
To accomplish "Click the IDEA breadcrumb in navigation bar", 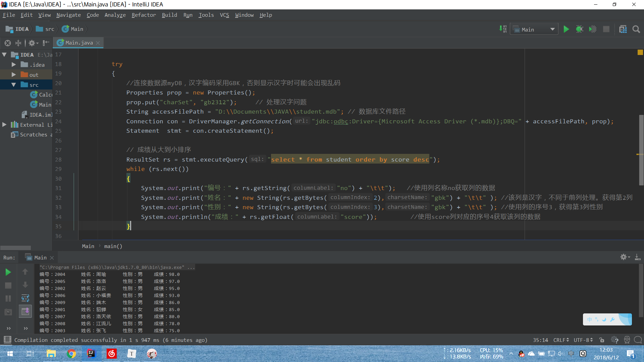I will tap(17, 29).
